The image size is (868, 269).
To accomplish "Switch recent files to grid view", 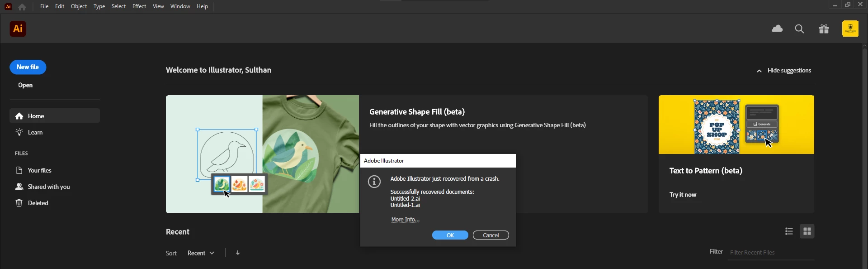I will click(x=807, y=231).
